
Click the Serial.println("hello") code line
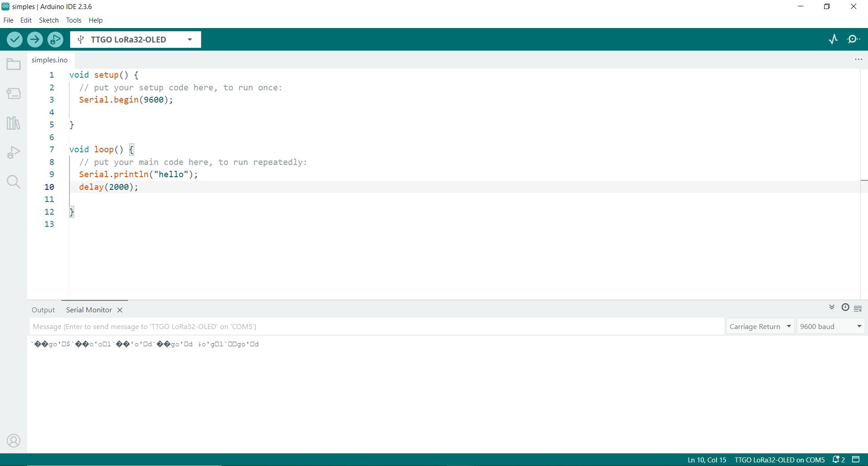click(138, 174)
